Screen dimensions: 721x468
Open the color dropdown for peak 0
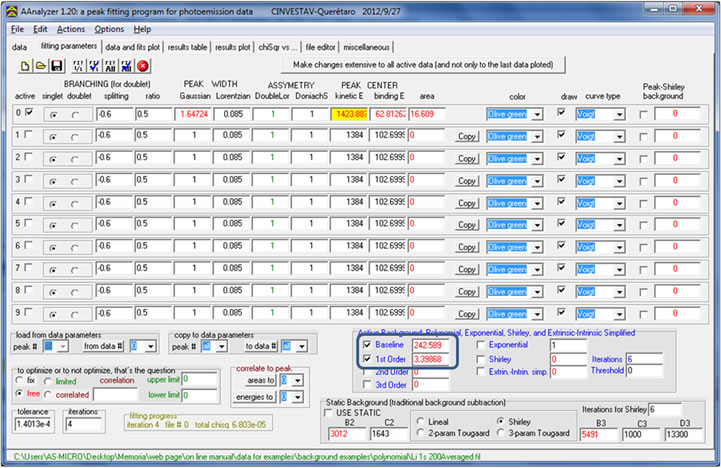537,114
